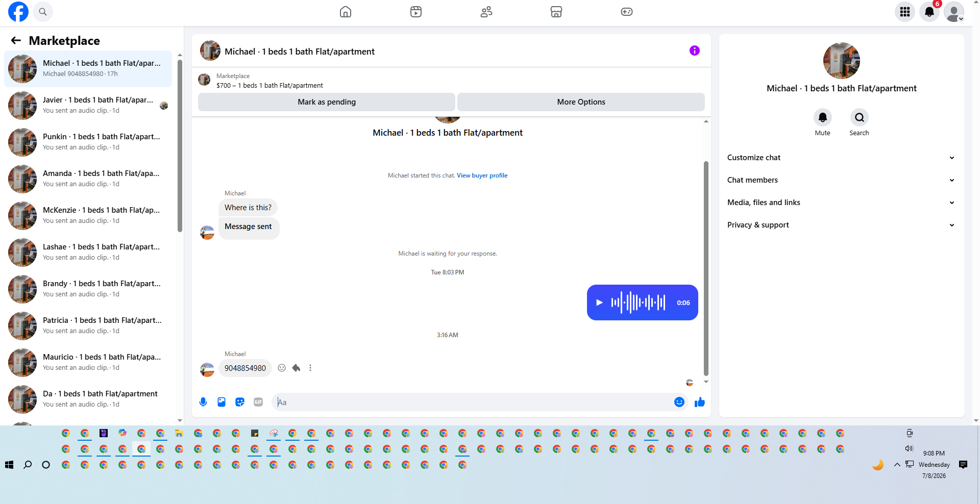Expand Chat members section

(841, 180)
